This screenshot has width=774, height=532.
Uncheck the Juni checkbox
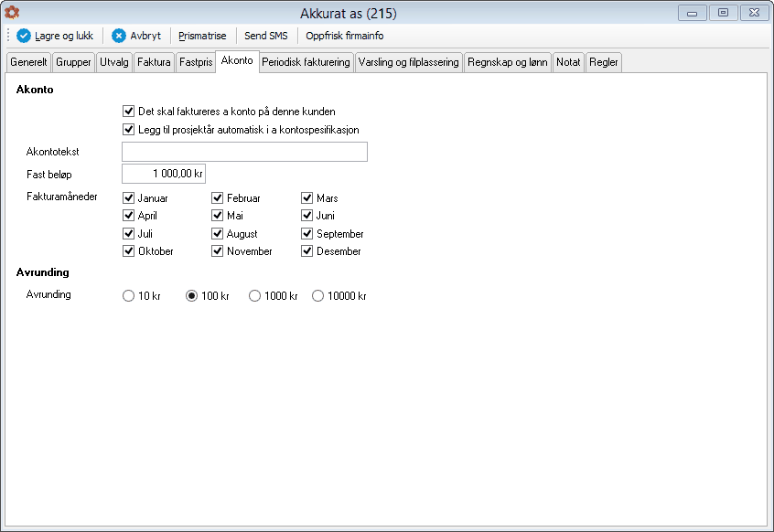pos(307,216)
